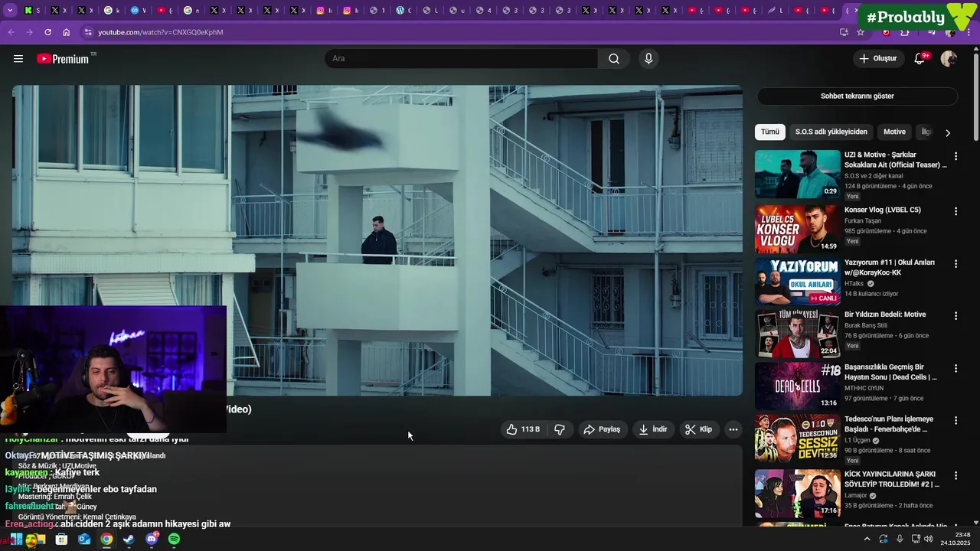Open options for Bir Yıldızın Bedeli: Motive
Viewport: 980px width, 551px height.
coord(955,315)
